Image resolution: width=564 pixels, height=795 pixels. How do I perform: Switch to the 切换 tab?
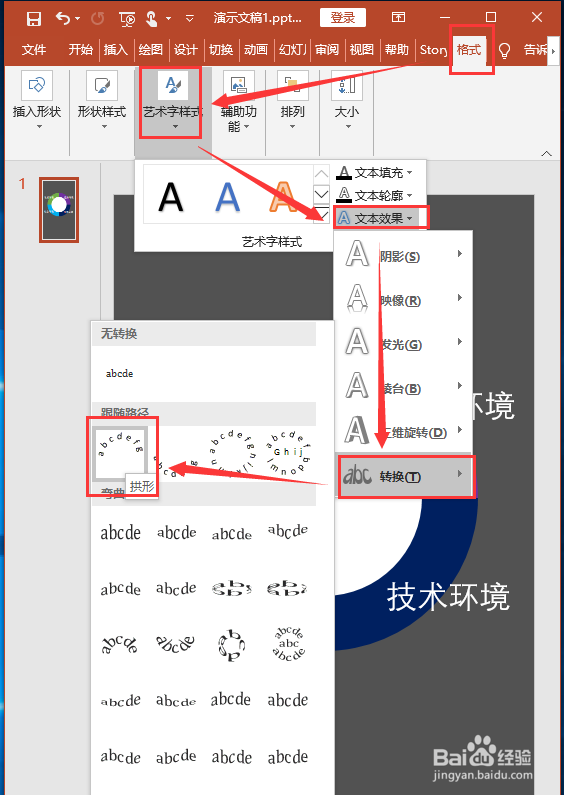click(x=221, y=49)
